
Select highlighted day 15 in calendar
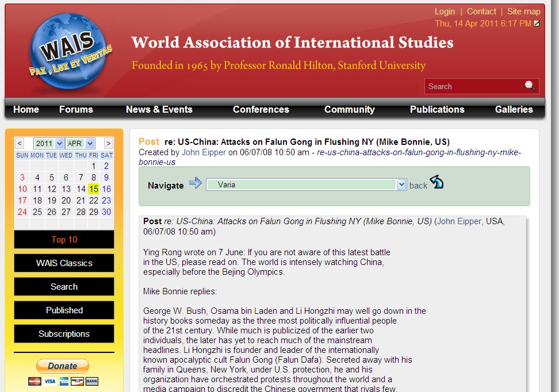click(94, 189)
